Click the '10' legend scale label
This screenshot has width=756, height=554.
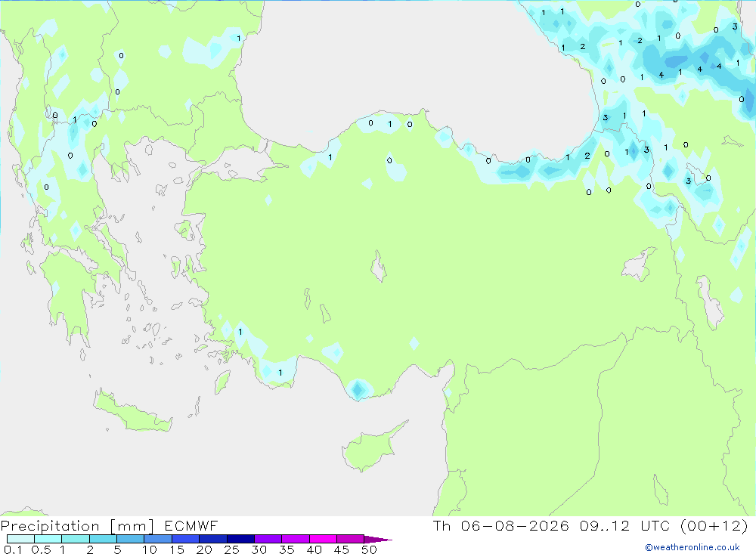150,549
